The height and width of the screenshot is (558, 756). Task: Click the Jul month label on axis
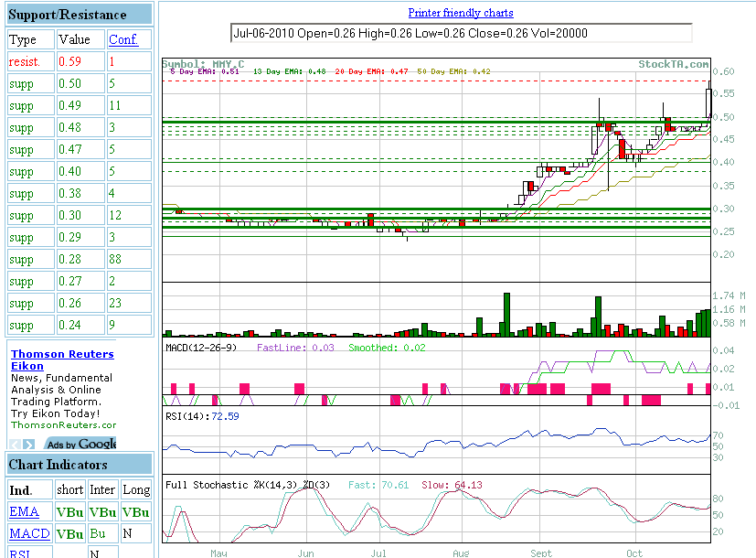(378, 553)
